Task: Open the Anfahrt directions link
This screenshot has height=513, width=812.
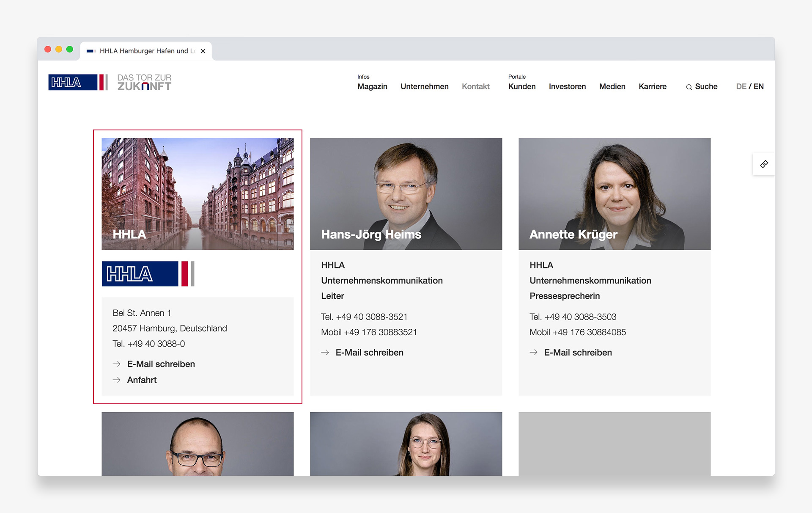Action: point(142,380)
